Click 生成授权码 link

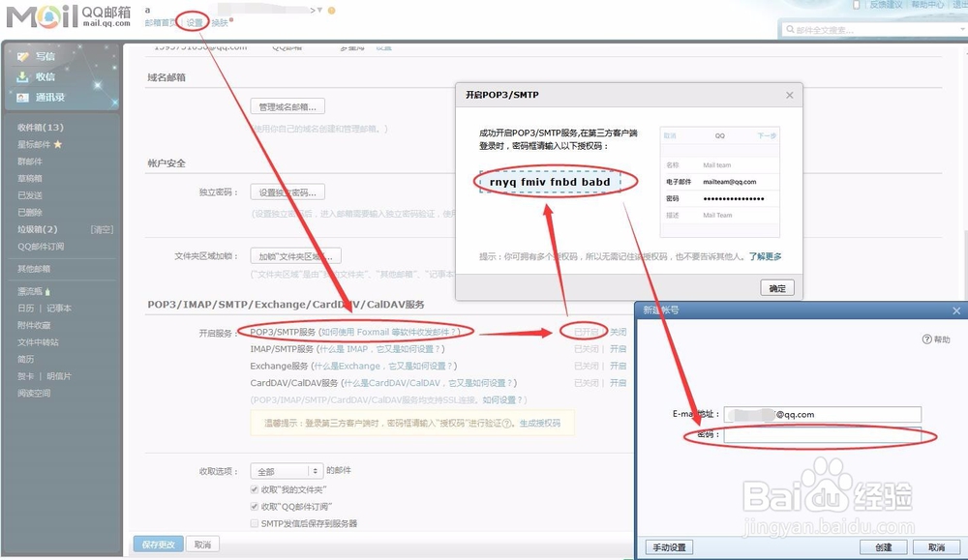(540, 423)
